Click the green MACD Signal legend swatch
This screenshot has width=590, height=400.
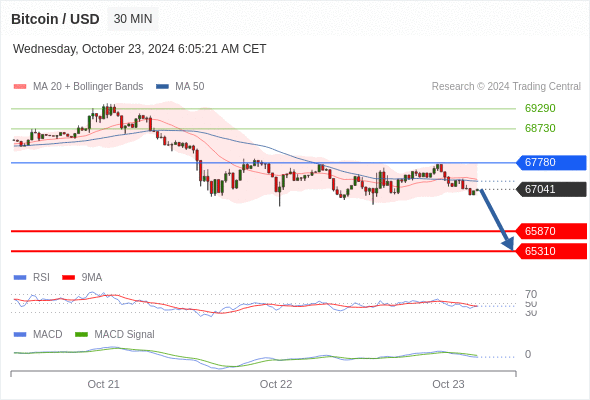(81, 335)
